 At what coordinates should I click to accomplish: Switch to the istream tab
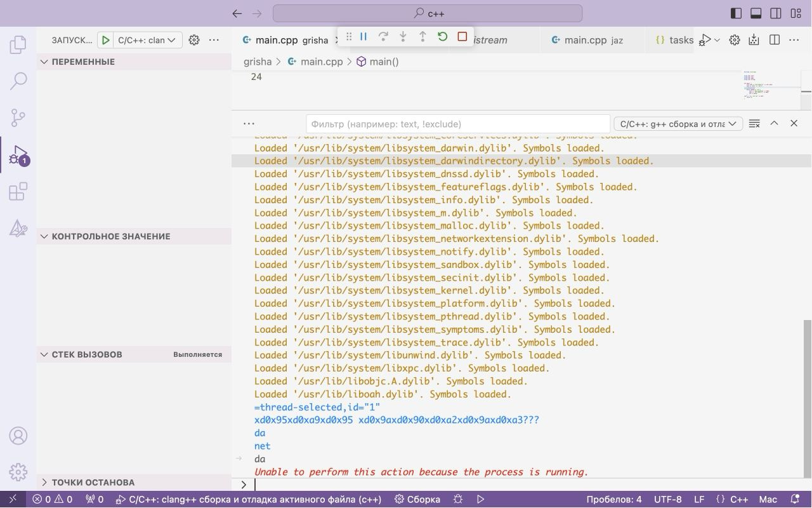[490, 40]
